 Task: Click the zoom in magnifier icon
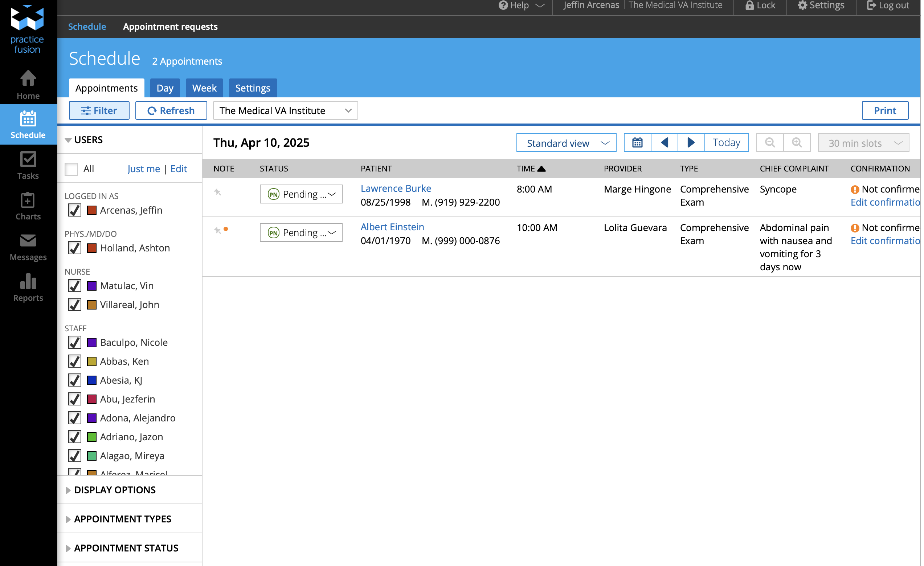click(x=797, y=143)
